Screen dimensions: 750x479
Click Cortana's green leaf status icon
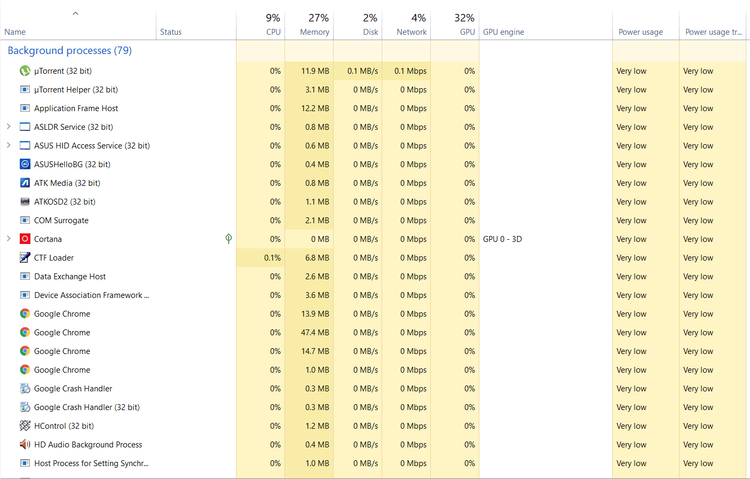tap(228, 239)
